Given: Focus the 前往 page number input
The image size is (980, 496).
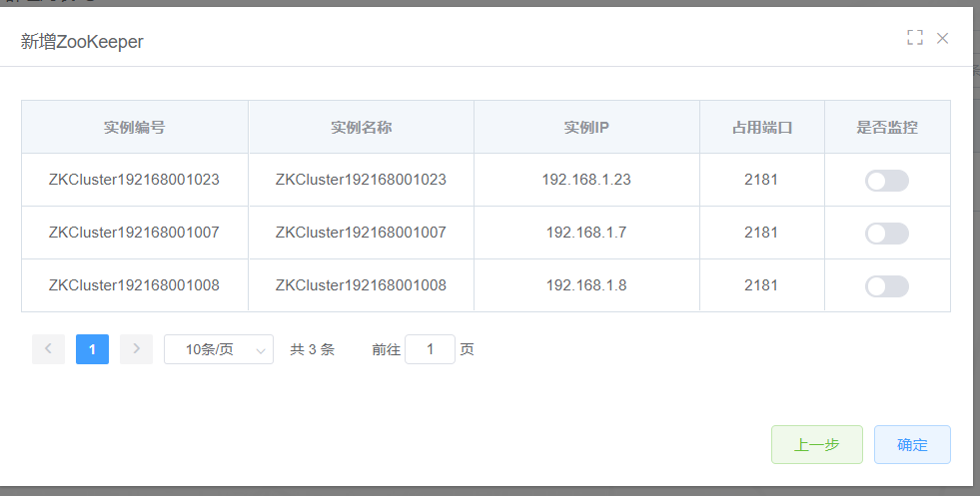Looking at the screenshot, I should click(x=430, y=349).
